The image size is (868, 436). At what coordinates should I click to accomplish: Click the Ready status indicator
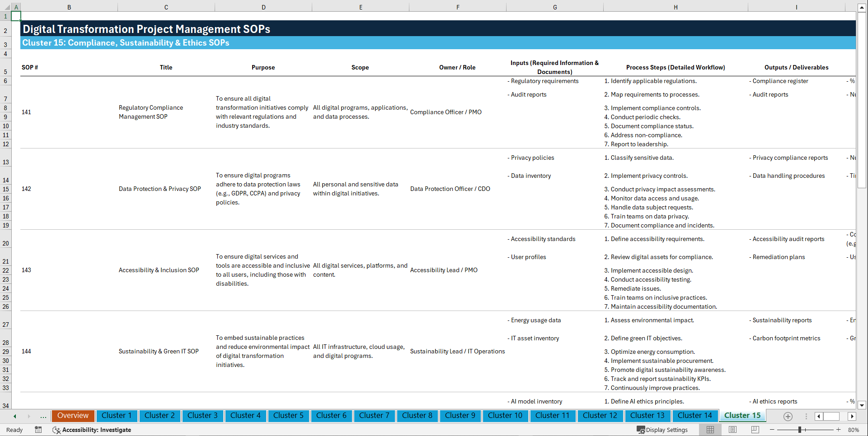pos(14,430)
